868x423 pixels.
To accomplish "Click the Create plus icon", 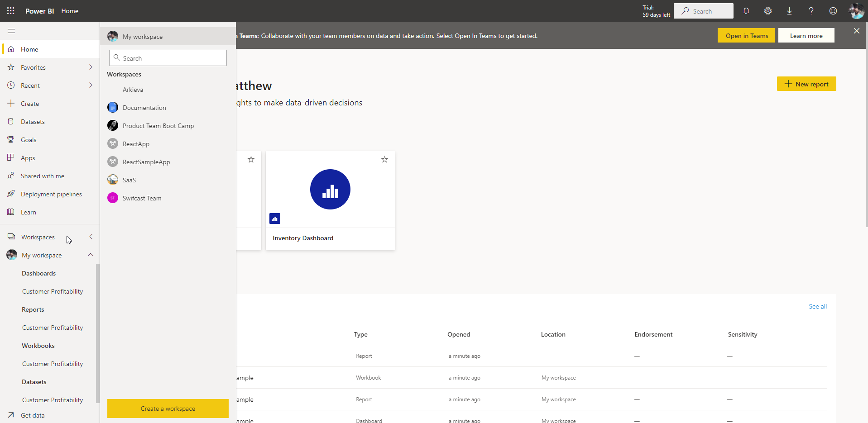I will (x=11, y=103).
